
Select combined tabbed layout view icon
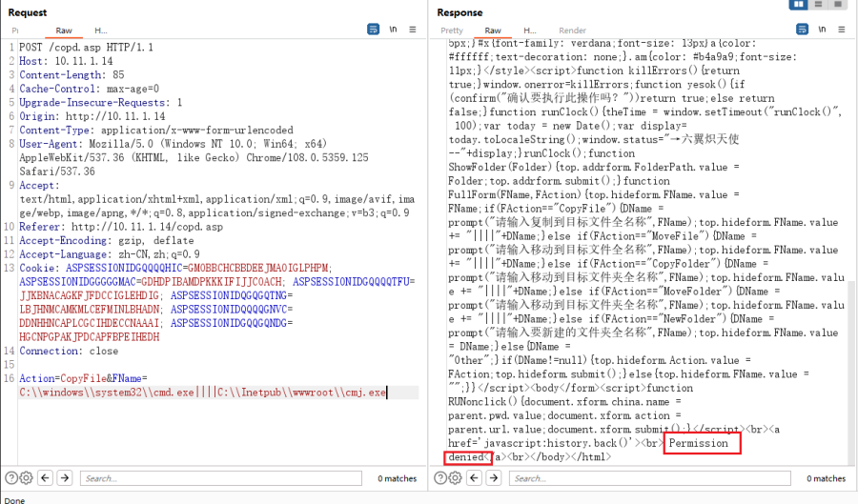pyautogui.click(x=838, y=5)
